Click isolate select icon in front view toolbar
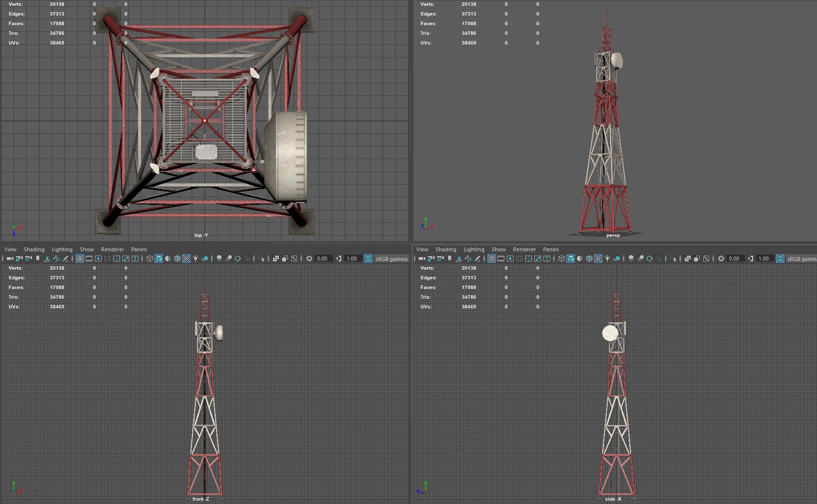 [261, 259]
